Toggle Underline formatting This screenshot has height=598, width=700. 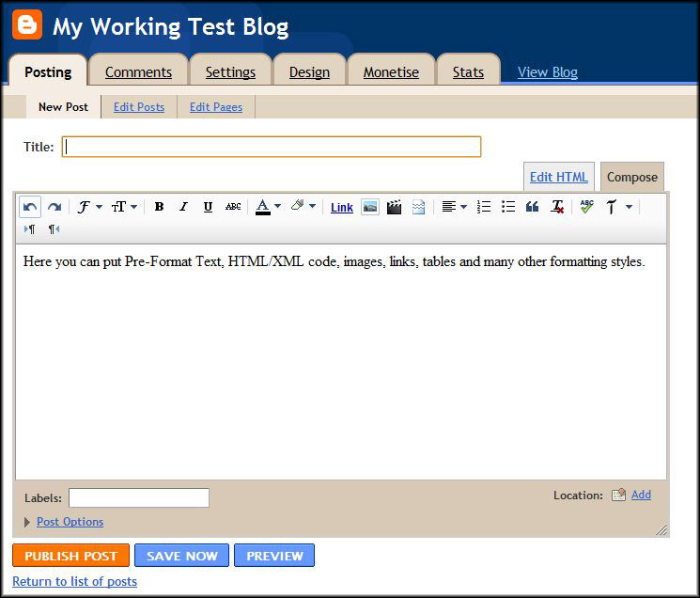coord(208,207)
